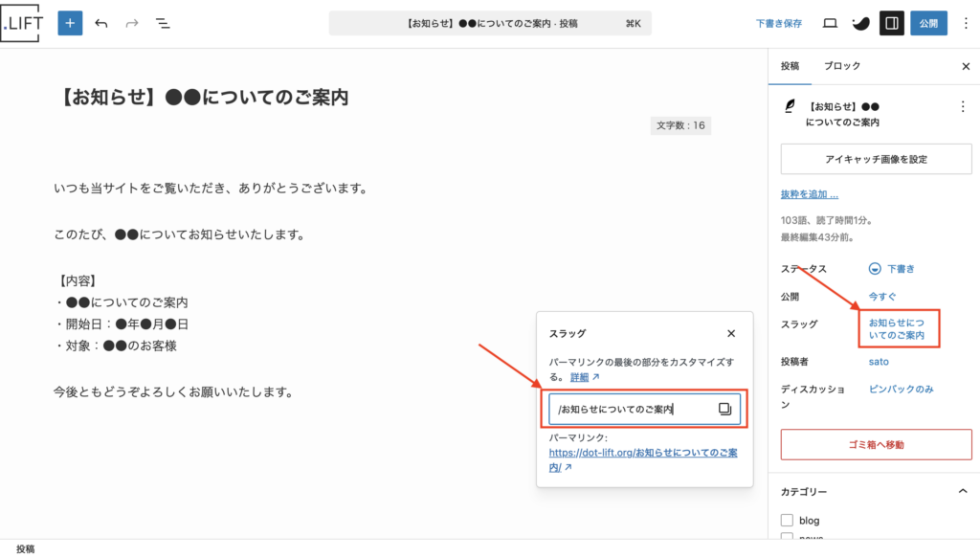Click the preview device icon
Image resolution: width=980 pixels, height=558 pixels.
[x=830, y=23]
